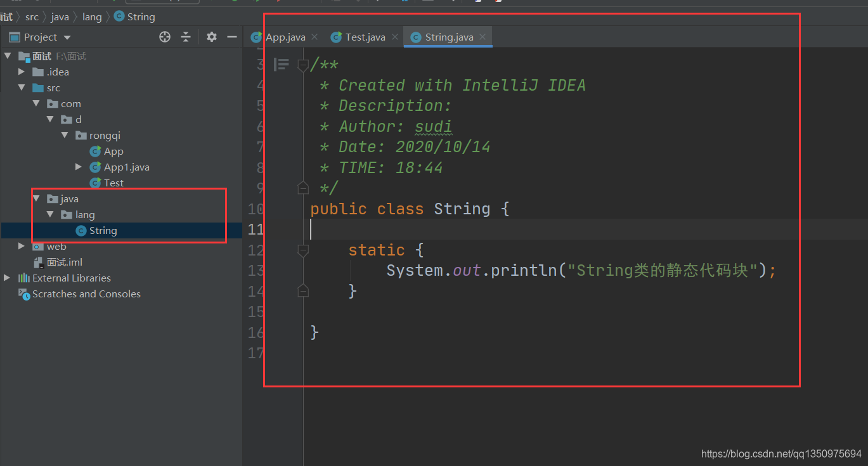Click the lang breadcrumb
The image size is (868, 466).
92,16
